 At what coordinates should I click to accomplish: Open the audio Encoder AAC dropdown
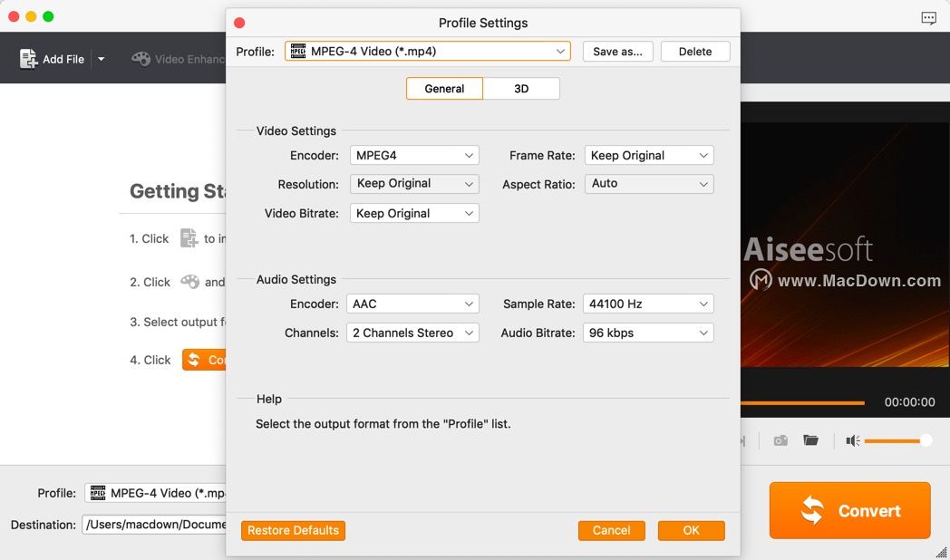pos(412,304)
